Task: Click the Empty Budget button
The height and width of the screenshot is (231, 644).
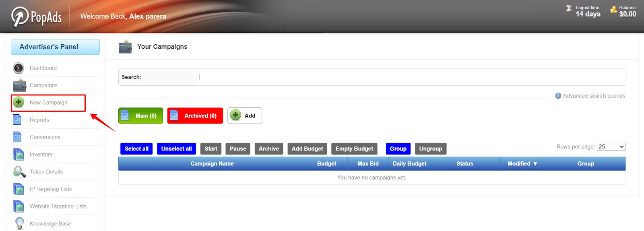Action: click(355, 148)
